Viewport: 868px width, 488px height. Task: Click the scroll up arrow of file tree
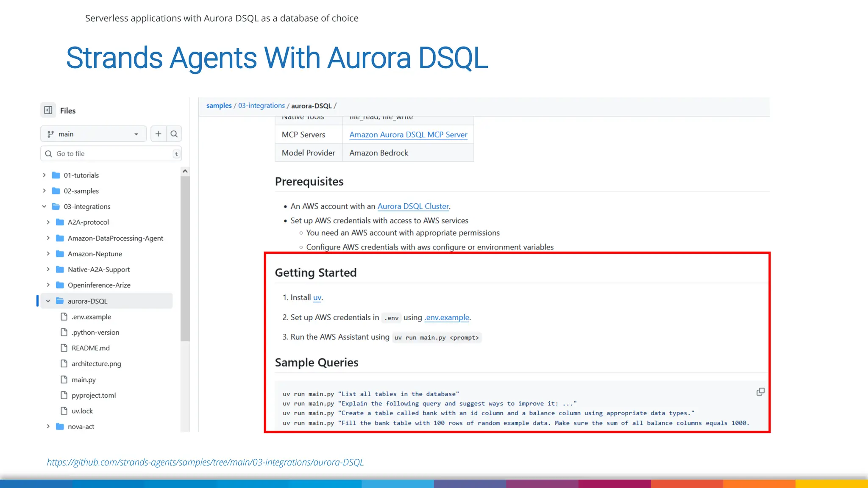[185, 171]
